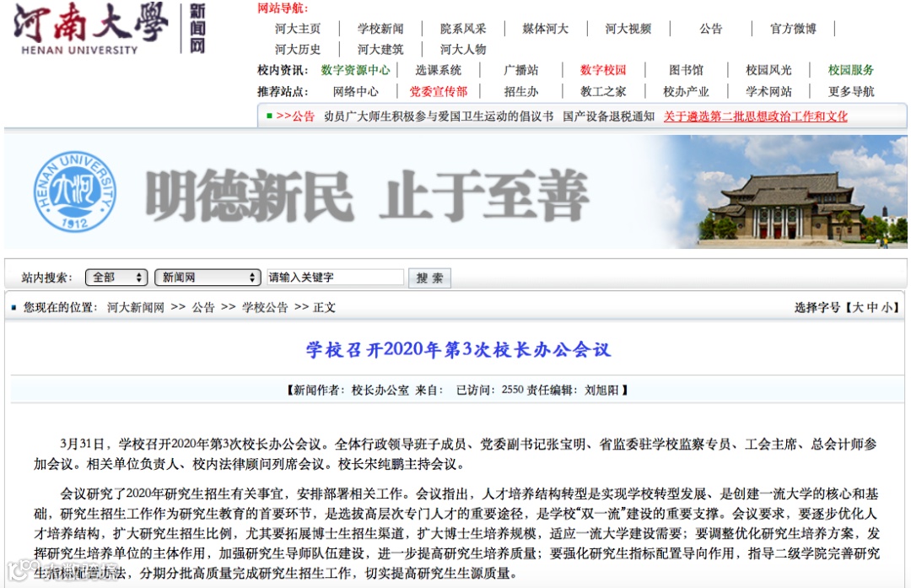
Task: Open 数字资源中心 campus link
Action: click(x=355, y=70)
